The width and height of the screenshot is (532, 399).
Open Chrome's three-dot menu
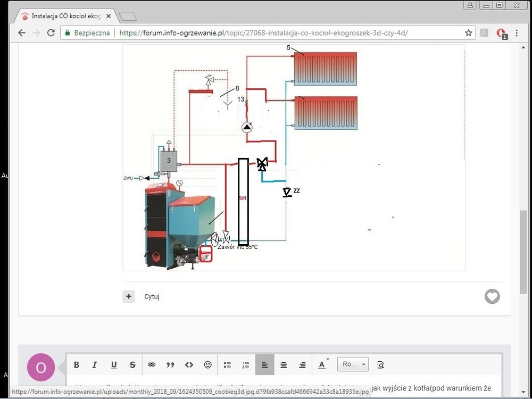pos(517,33)
